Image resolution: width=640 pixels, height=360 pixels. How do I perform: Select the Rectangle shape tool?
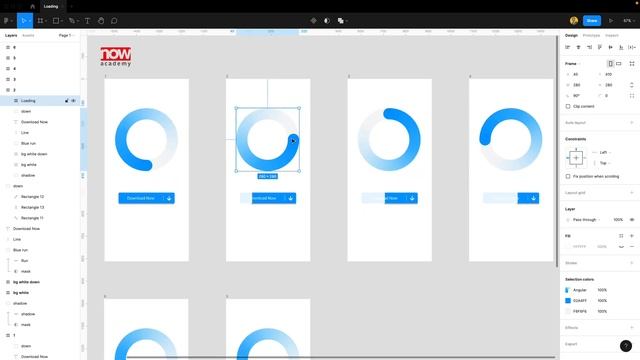[x=56, y=20]
